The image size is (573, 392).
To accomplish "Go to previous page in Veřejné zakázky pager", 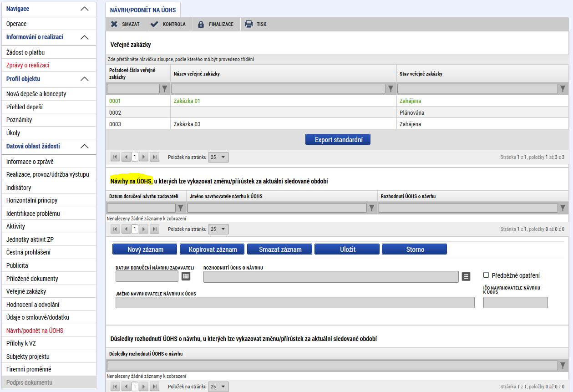I will click(127, 157).
